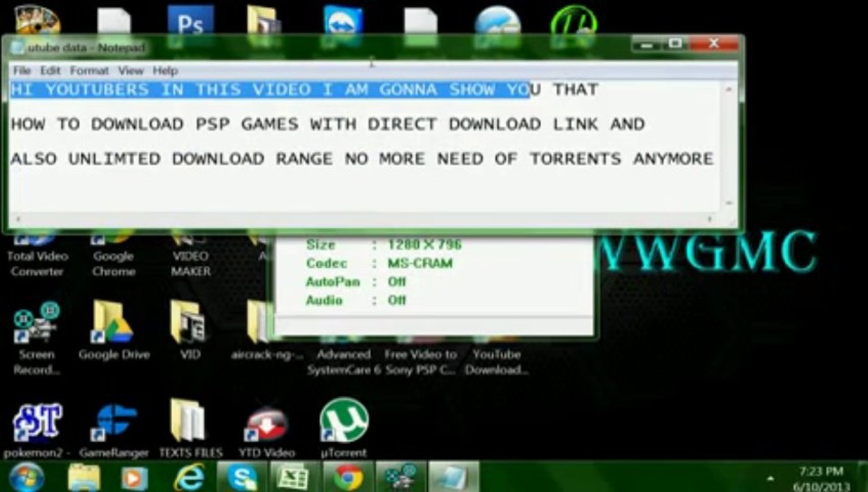Image resolution: width=868 pixels, height=492 pixels.
Task: Open Windows Media Player from the taskbar
Action: pos(135,477)
